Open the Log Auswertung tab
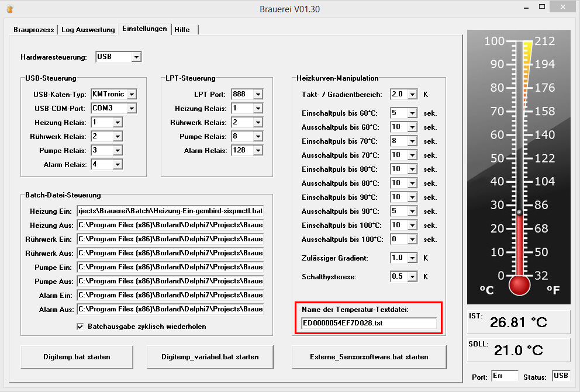Screen dimensions: 580x392 pyautogui.click(x=88, y=30)
